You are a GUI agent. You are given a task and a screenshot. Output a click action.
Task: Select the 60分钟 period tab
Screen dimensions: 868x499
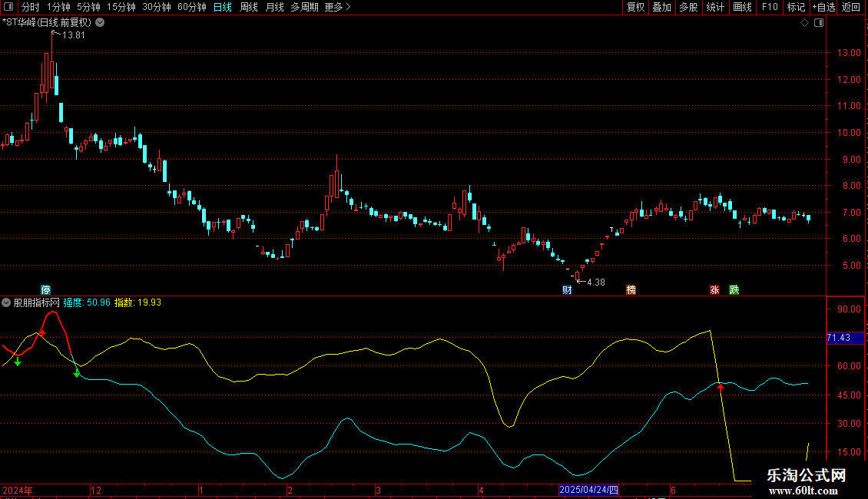pos(191,7)
